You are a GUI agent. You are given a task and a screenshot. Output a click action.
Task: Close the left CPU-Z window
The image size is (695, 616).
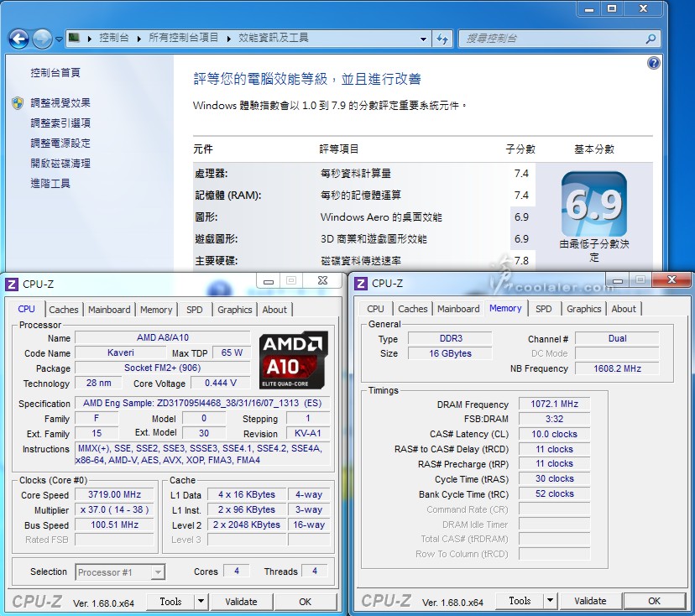(x=322, y=280)
